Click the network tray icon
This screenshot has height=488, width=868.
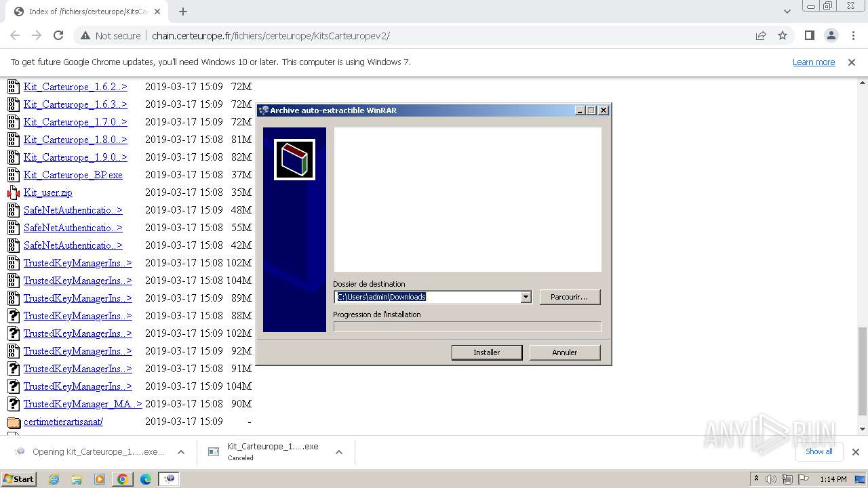click(x=787, y=479)
